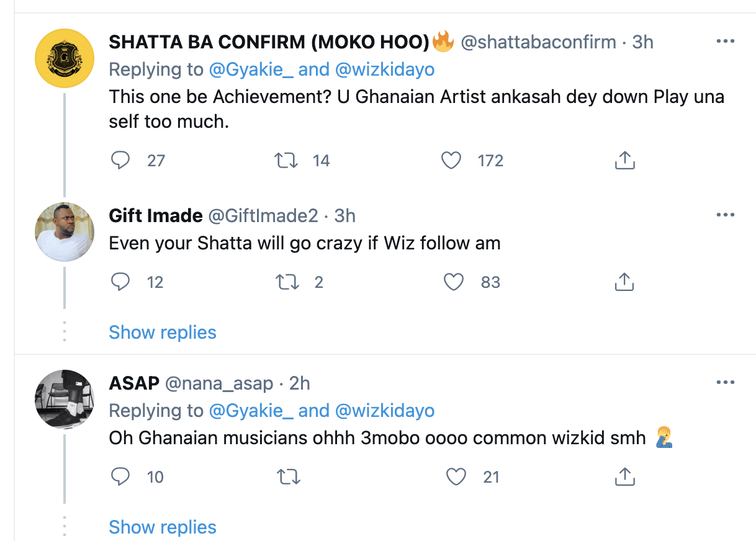This screenshot has width=756, height=541.
Task: Retweet the SHATTA BA CONFIRM tweet
Action: [287, 161]
